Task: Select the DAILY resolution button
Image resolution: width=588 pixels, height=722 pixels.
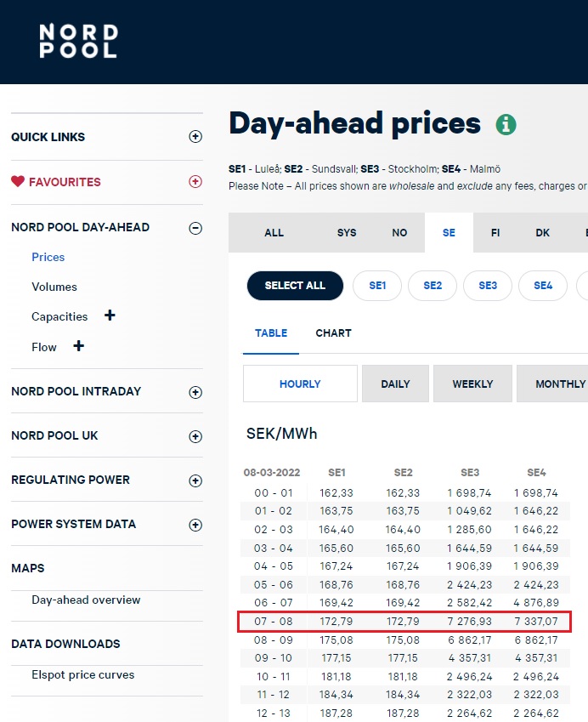Action: tap(395, 384)
